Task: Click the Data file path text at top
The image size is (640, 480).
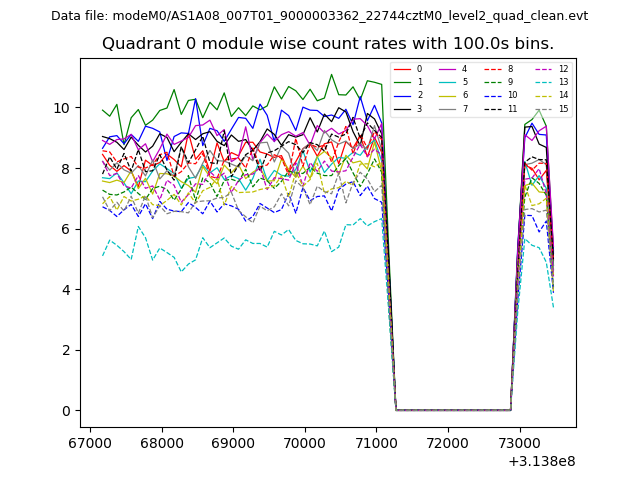Action: (x=319, y=16)
